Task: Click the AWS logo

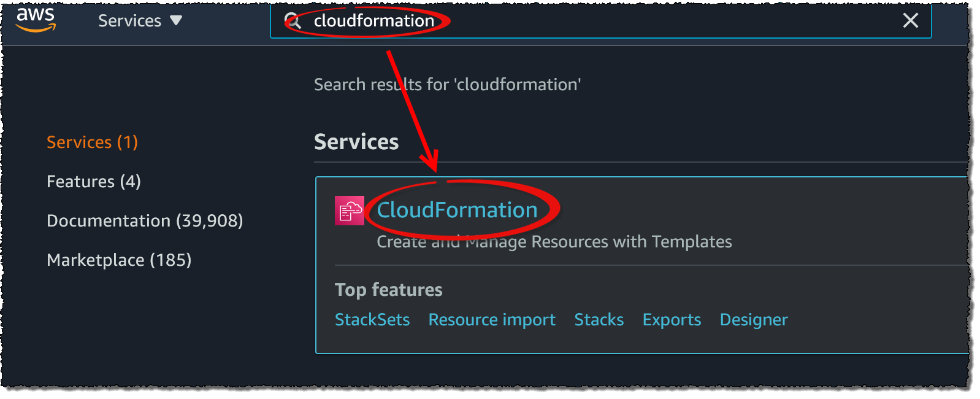Action: click(x=36, y=19)
